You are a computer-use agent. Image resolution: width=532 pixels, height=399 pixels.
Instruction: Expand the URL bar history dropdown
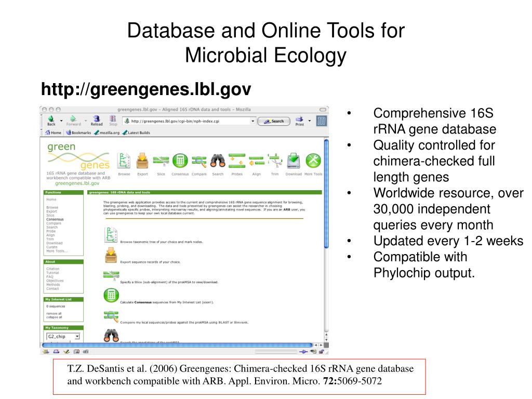tap(252, 121)
